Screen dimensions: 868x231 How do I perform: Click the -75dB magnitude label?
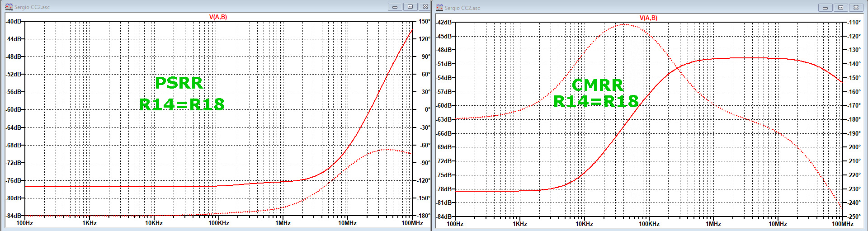[x=444, y=175]
